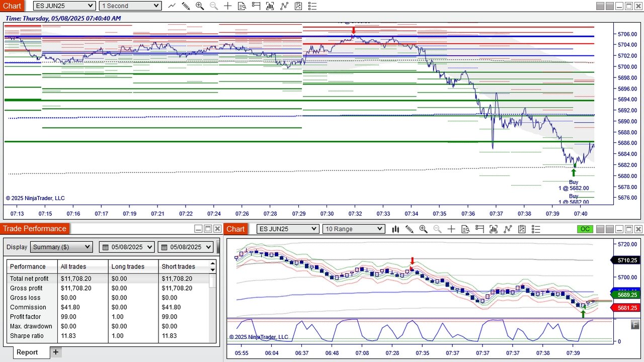Expand the Display Summary ($) dropdown
Viewport: 644px width, 362px height.
[61, 247]
